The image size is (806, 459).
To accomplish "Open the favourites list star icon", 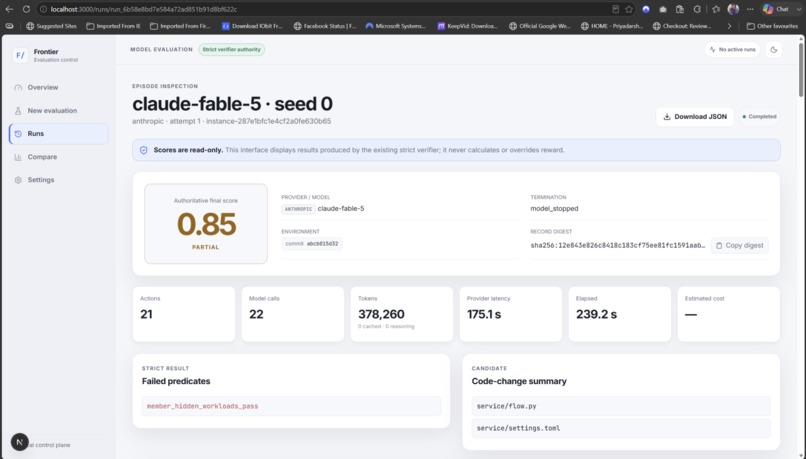I will [x=716, y=9].
